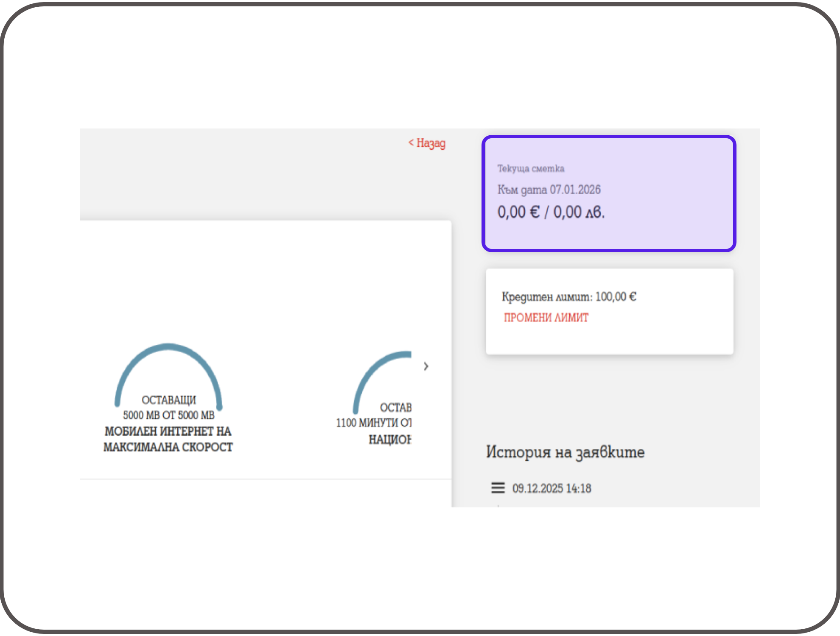The height and width of the screenshot is (636, 840).
Task: Click the '1100 МИНУТИ' remaining text
Action: pyautogui.click(x=367, y=423)
